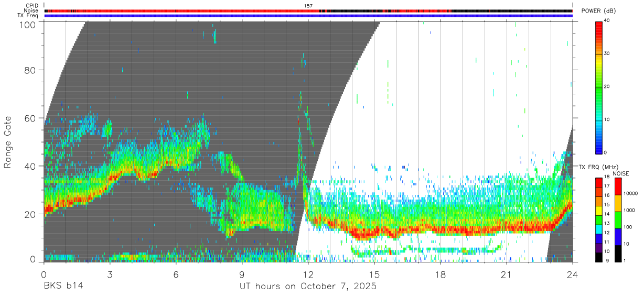Viewport: 644px width, 297px height.
Task: Click the 20 tick on Range Gate axis
Action: tap(30, 214)
